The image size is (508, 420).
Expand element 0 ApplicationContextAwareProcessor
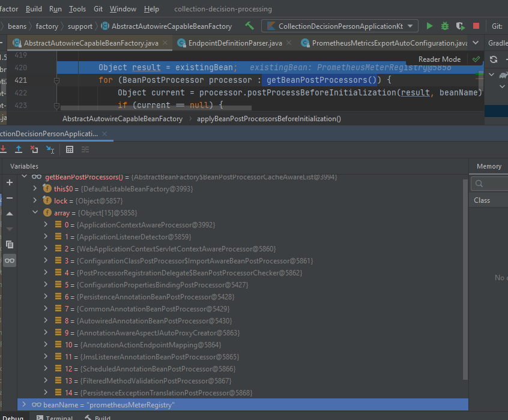point(46,224)
